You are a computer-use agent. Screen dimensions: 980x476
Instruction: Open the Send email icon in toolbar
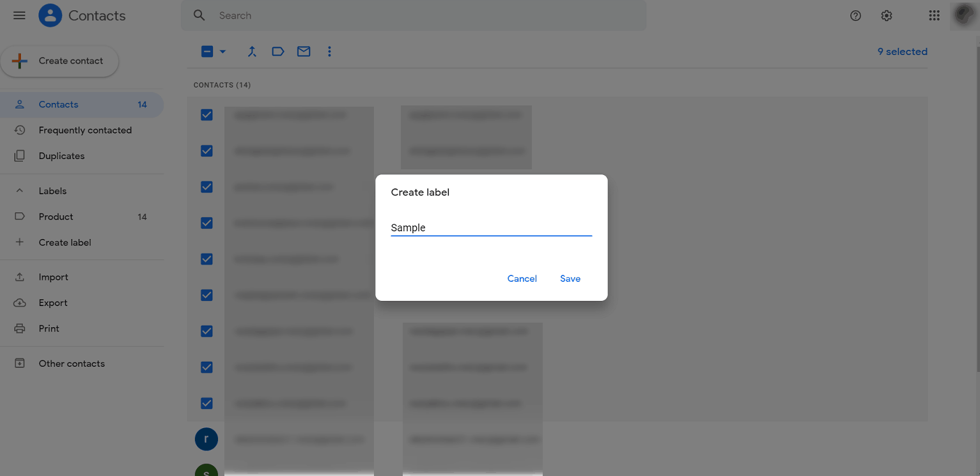[x=303, y=51]
